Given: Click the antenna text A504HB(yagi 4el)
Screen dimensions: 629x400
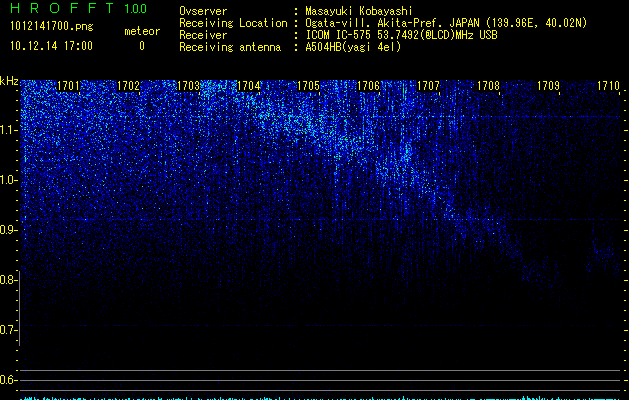Looking at the screenshot, I should tap(353, 47).
